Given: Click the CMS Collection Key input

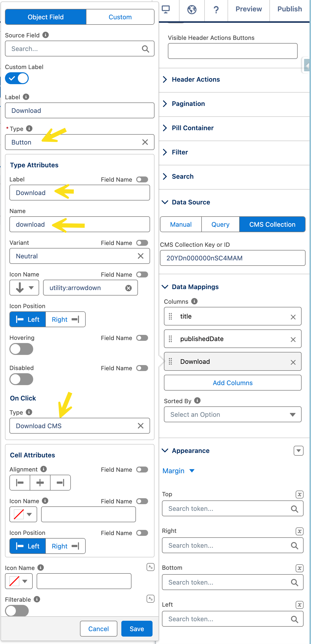Looking at the screenshot, I should click(x=233, y=258).
